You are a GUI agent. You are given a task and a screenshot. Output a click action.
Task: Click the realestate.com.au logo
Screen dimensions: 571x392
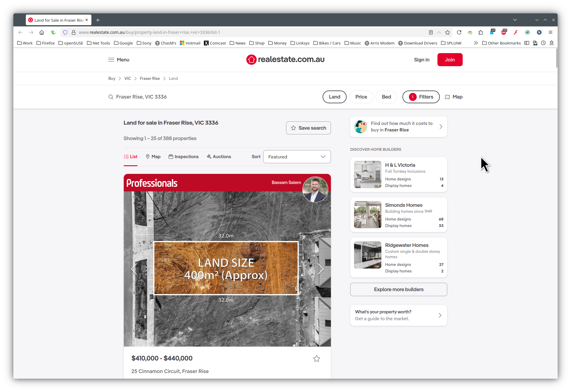point(285,60)
